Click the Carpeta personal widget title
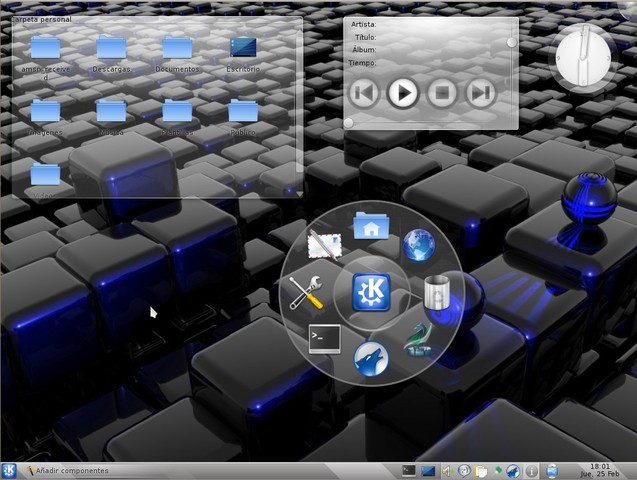Screen dimensions: 637x480 tap(41, 19)
